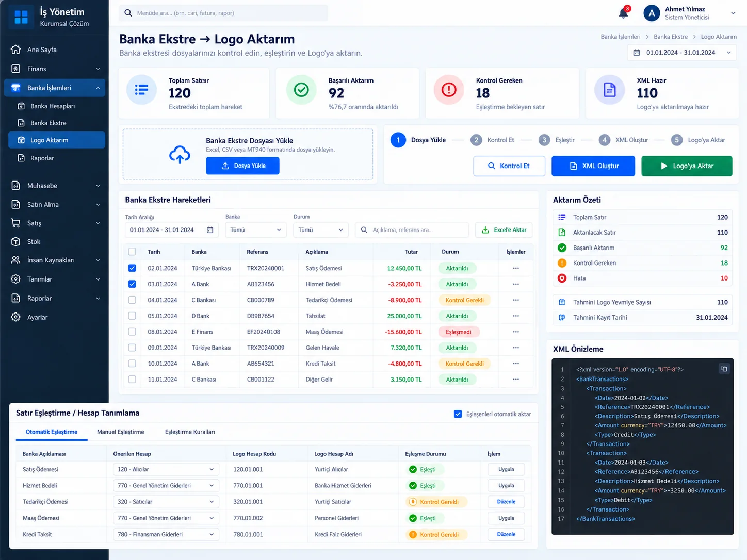Check the 04.01.2024 row checkbox
The image size is (747, 560).
coord(132,300)
